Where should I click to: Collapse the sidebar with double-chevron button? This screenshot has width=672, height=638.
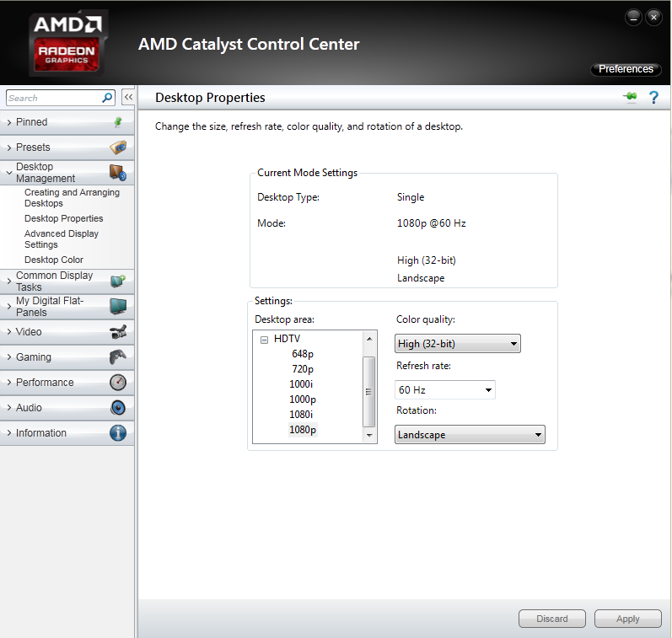click(x=128, y=97)
